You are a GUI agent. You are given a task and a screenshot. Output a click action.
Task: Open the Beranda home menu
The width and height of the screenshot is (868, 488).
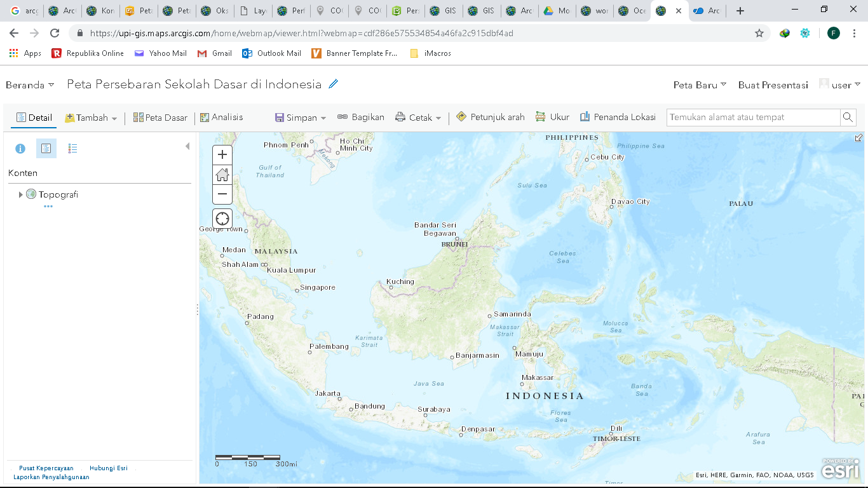click(30, 85)
